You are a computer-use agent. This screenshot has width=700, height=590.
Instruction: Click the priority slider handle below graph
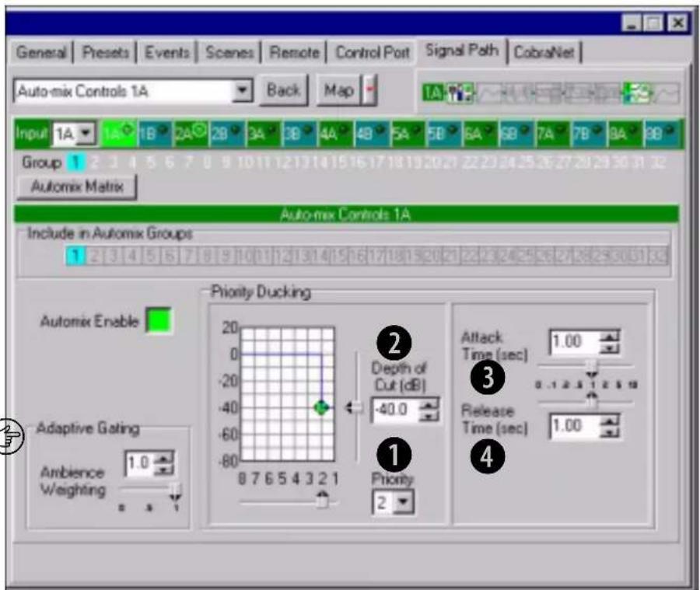(322, 500)
